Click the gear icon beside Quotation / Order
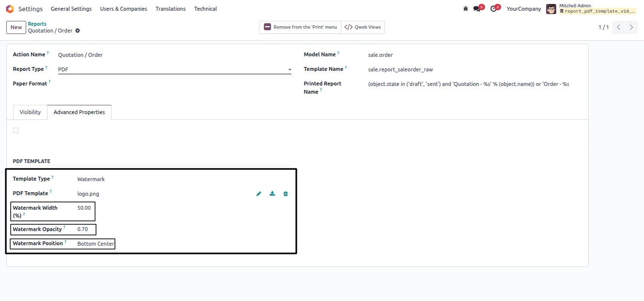The image size is (644, 301). click(78, 31)
